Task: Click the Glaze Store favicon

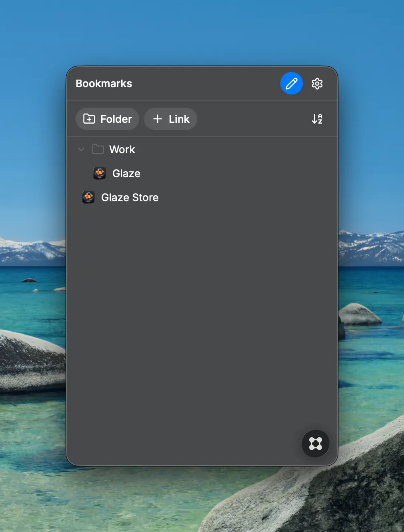Action: pyautogui.click(x=88, y=197)
